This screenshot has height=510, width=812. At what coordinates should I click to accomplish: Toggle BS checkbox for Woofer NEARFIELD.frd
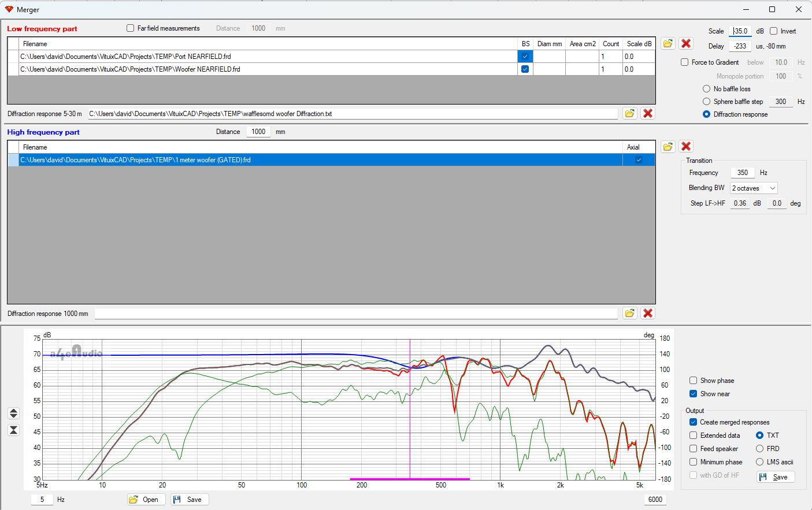click(x=525, y=69)
